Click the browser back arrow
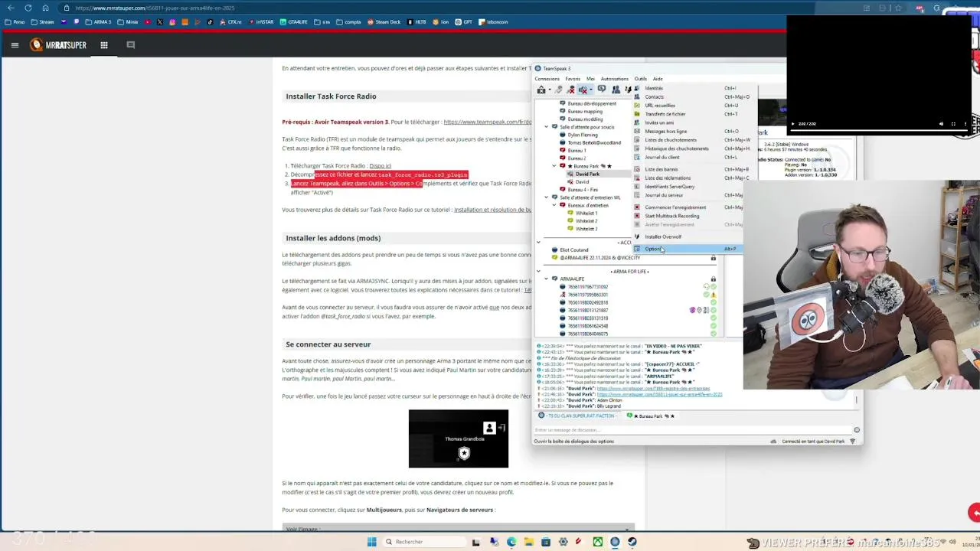The height and width of the screenshot is (551, 980). tap(10, 8)
